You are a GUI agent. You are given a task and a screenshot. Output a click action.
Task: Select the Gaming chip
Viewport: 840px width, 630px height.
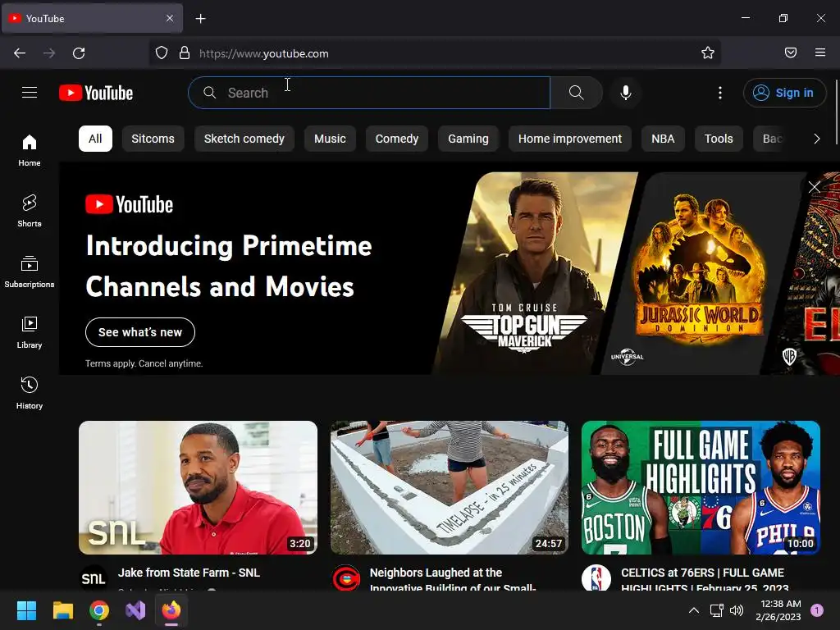pyautogui.click(x=468, y=139)
